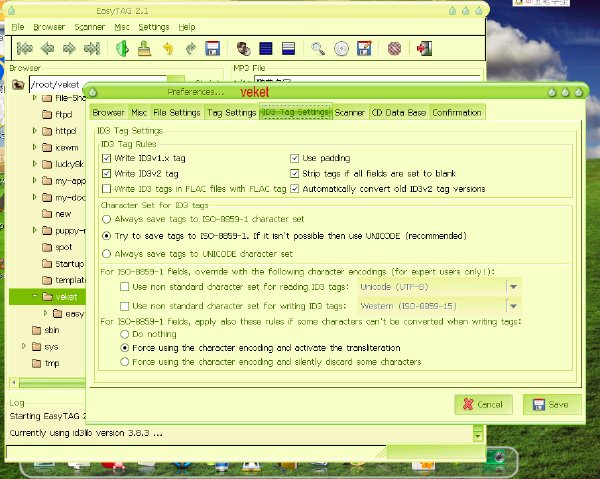Open the Scanner menu in EasyTAG
Screen dimensions: 600x479
click(90, 27)
